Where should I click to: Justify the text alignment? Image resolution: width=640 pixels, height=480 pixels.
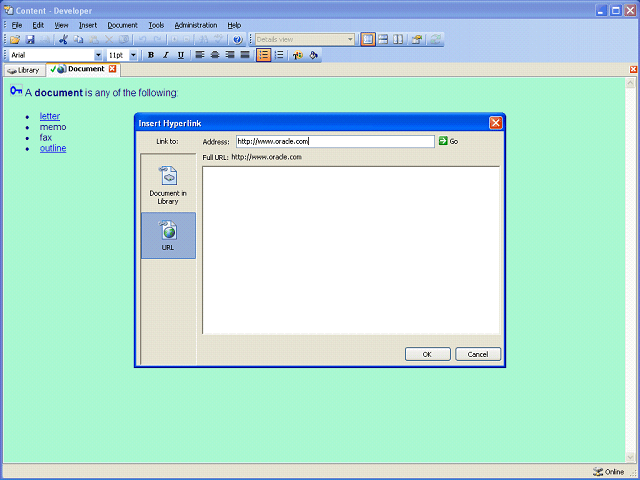click(x=245, y=55)
